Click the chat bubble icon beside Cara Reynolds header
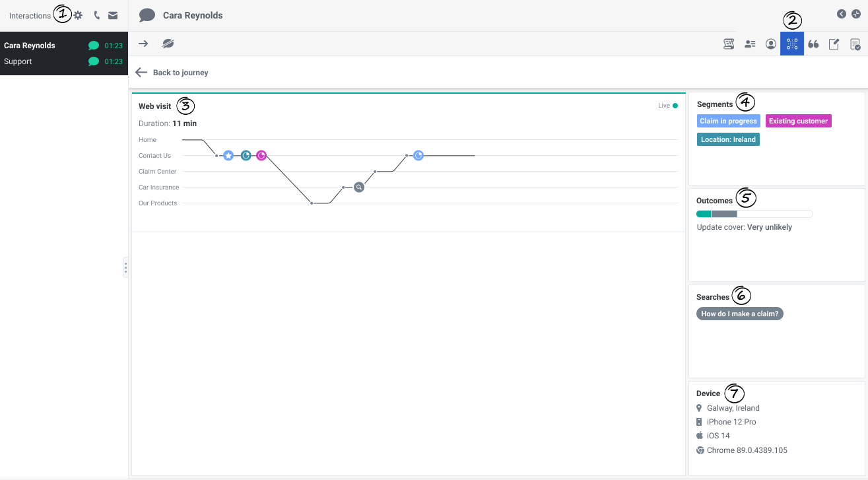This screenshot has width=868, height=480. click(147, 15)
